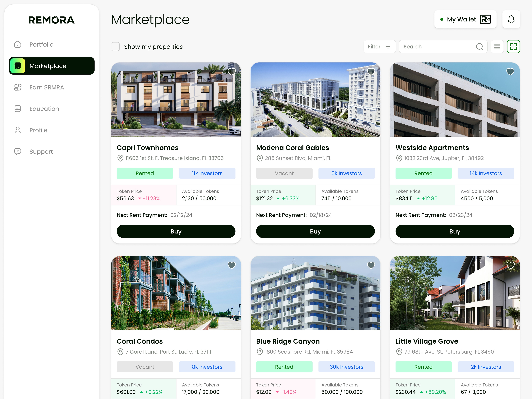Viewport: 532px width, 399px height.
Task: Click the Earn $RMRA sidebar icon
Action: (x=18, y=87)
